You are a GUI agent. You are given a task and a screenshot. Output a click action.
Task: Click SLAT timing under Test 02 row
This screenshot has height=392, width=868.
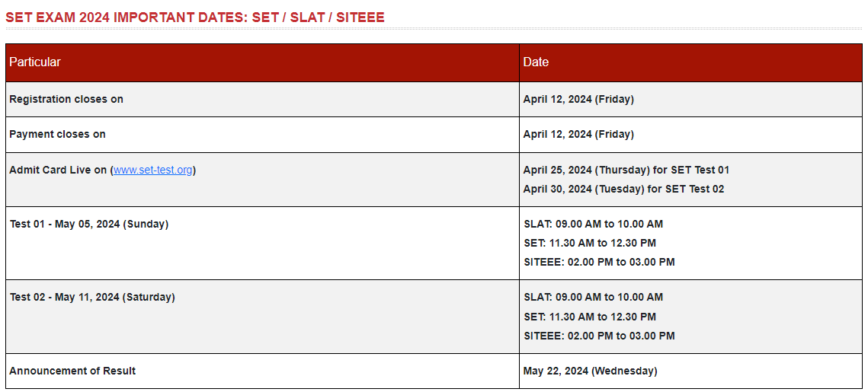pyautogui.click(x=593, y=297)
